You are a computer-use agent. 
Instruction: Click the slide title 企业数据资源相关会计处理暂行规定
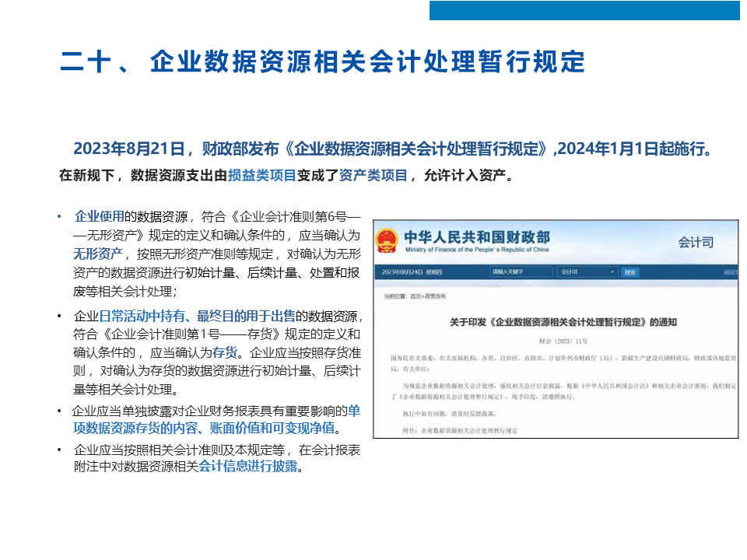tap(367, 62)
